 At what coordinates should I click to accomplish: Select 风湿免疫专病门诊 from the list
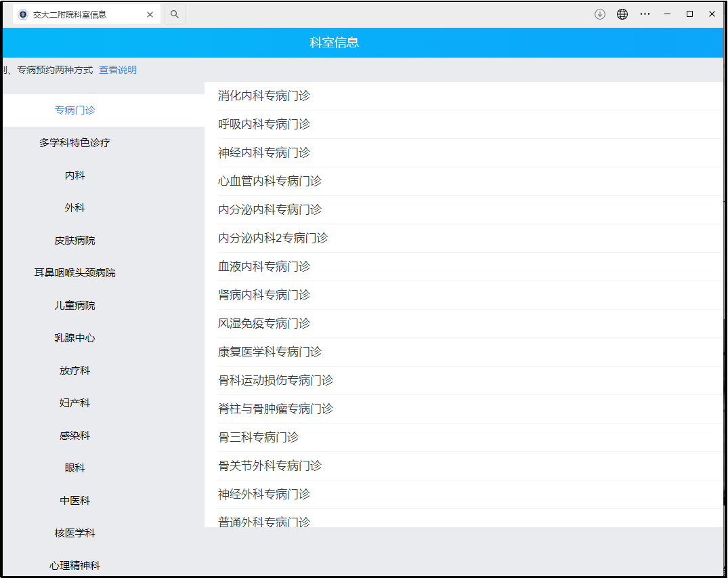pyautogui.click(x=264, y=324)
